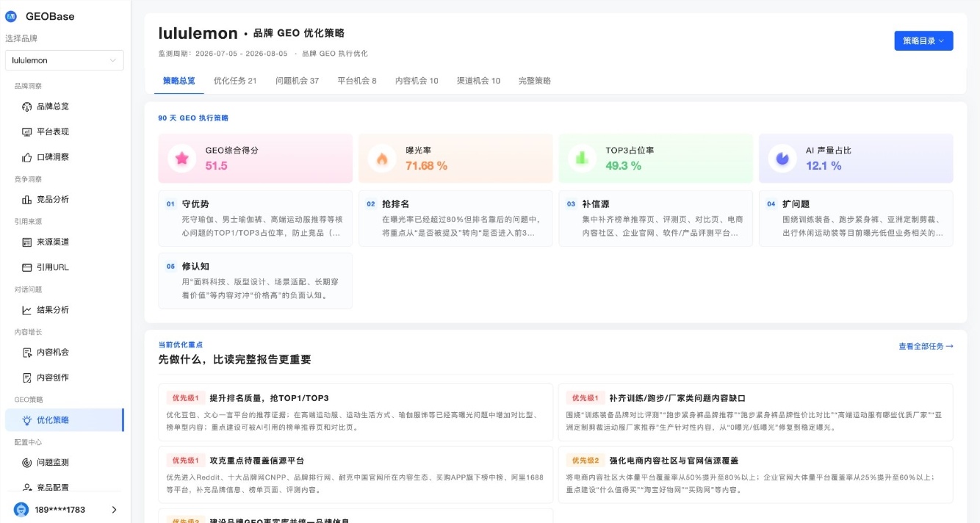Open 来源渠道 sidebar icon

(x=27, y=242)
